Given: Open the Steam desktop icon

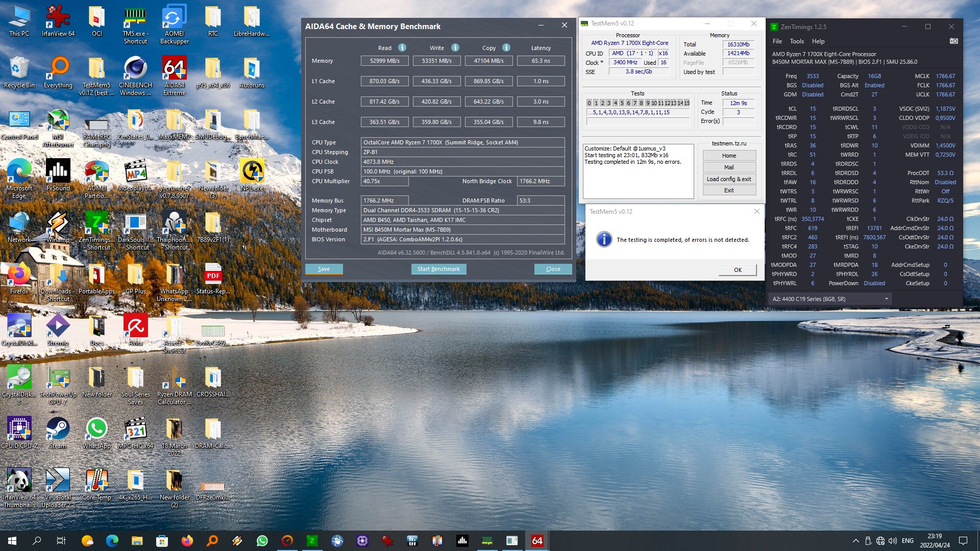Looking at the screenshot, I should tap(58, 433).
